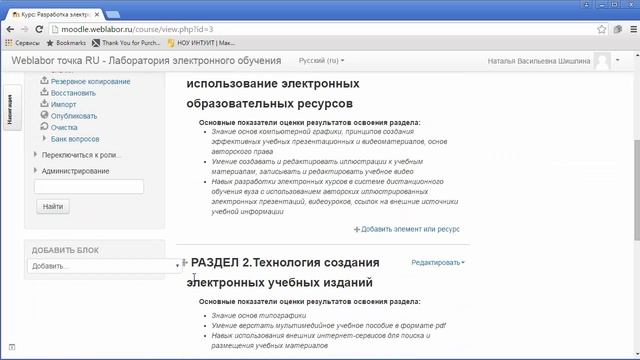Open the Восстановить link
The height and width of the screenshot is (360, 640).
73,93
